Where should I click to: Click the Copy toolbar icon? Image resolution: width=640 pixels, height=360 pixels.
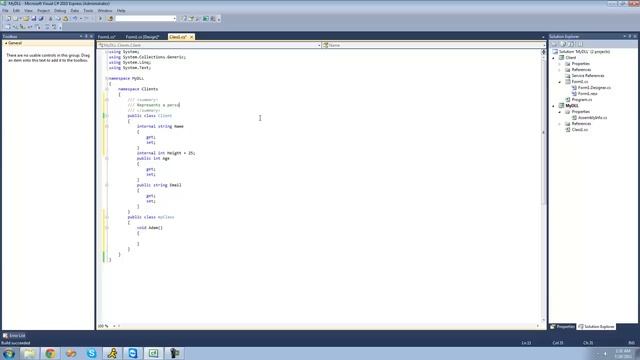[x=58, y=19]
